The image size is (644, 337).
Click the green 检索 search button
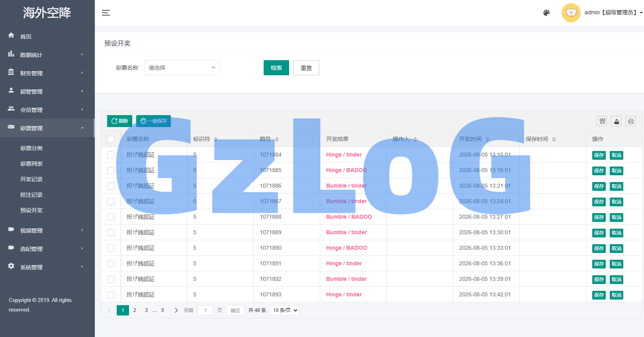pos(276,68)
